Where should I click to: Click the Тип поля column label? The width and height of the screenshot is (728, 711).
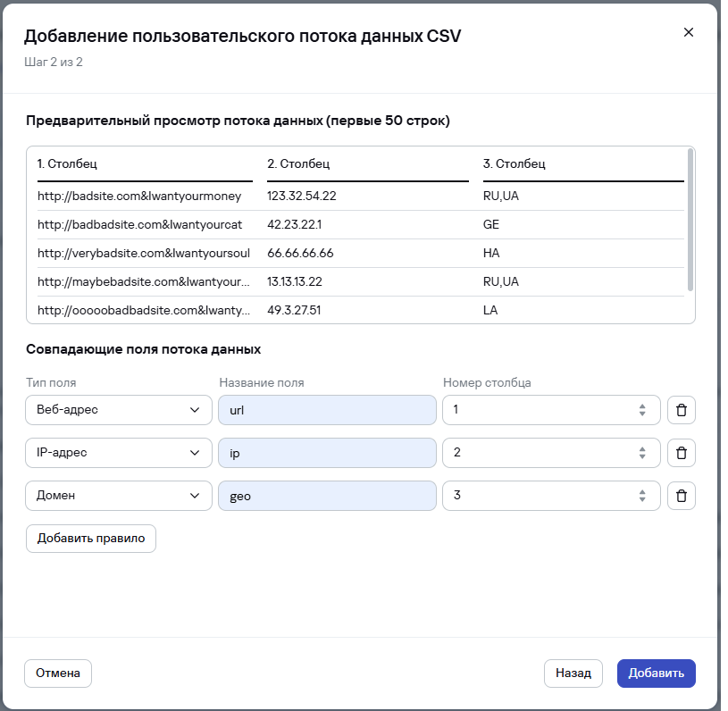tap(51, 382)
